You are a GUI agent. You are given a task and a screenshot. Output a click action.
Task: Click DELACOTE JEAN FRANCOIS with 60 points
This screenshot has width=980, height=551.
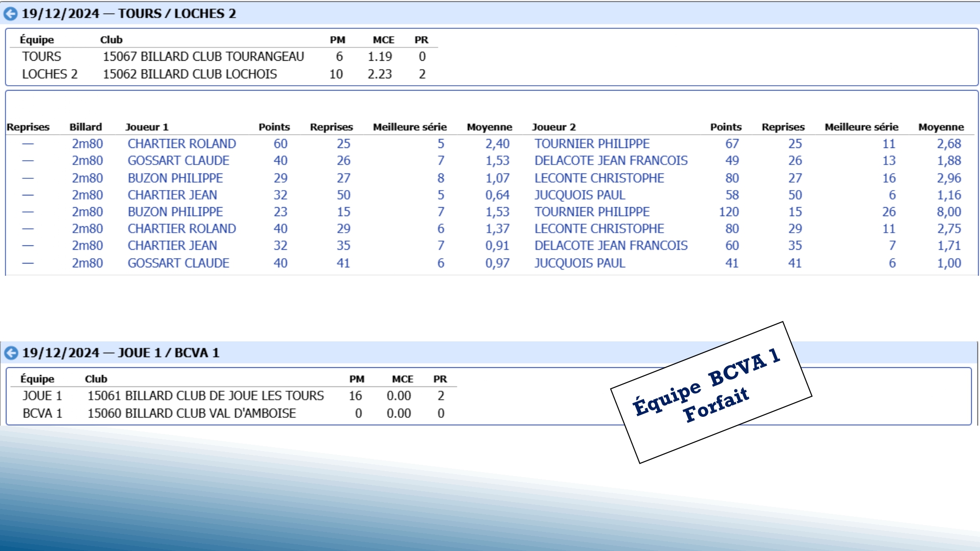click(611, 246)
